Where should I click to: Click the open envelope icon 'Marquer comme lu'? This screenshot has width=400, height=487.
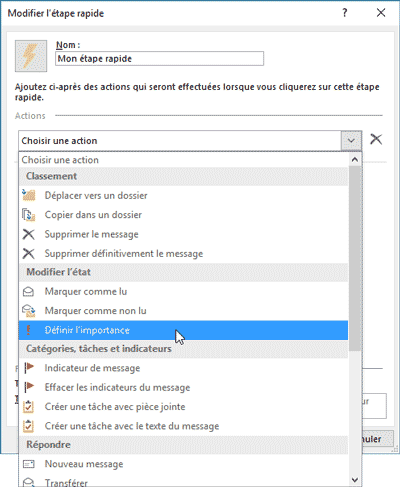point(28,292)
